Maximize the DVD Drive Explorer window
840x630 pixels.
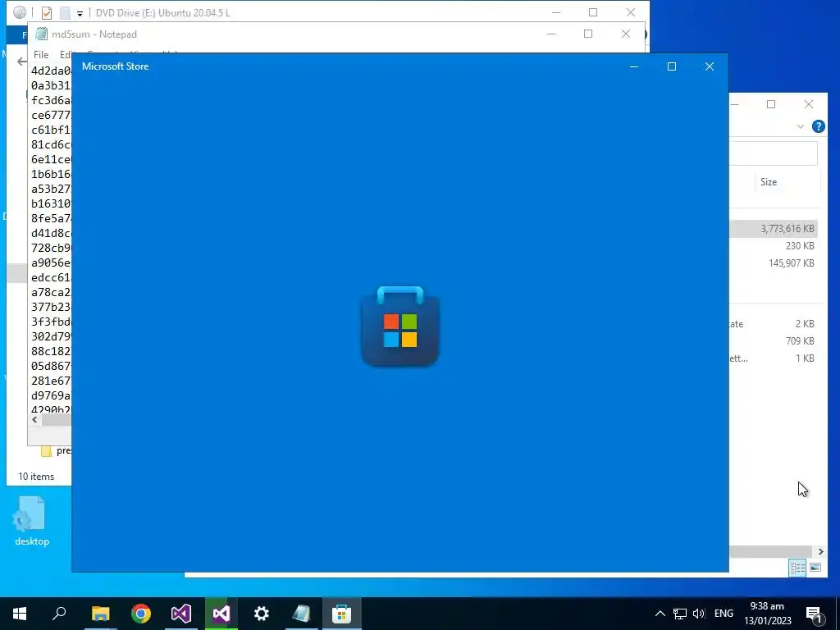(593, 12)
